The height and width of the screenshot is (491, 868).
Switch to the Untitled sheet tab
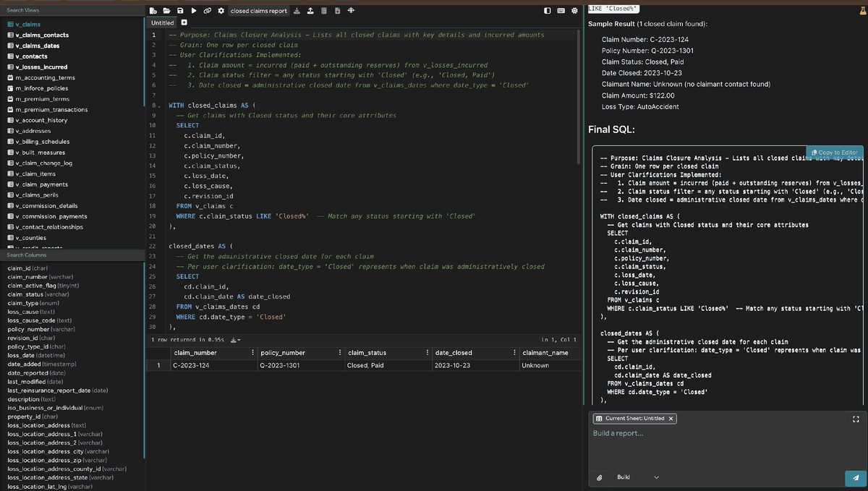[x=162, y=23]
